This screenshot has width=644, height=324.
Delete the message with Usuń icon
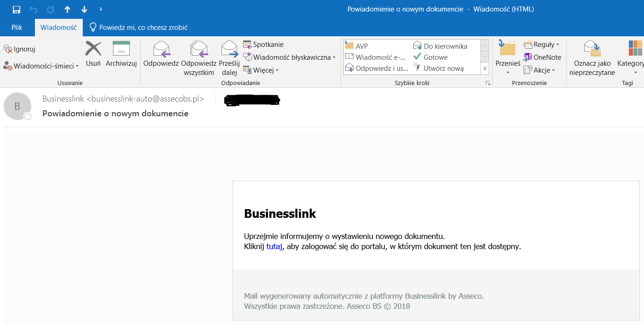tap(93, 54)
